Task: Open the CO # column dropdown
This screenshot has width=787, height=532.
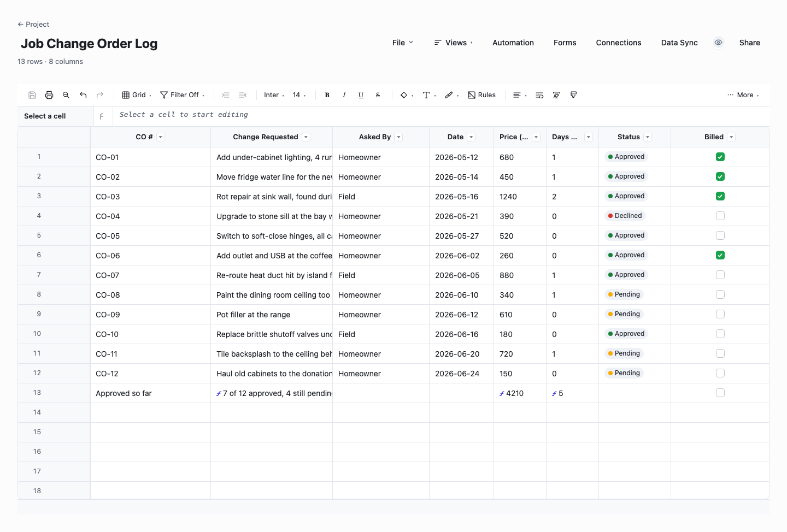Action: 161,137
